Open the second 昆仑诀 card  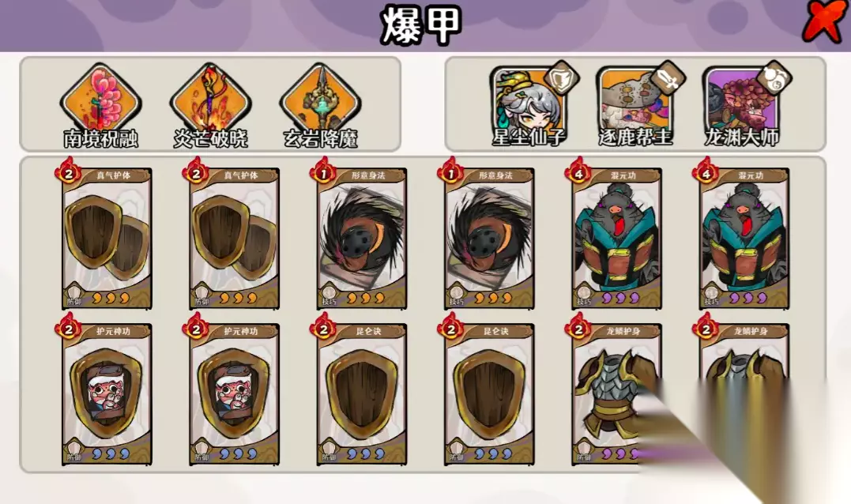[489, 394]
